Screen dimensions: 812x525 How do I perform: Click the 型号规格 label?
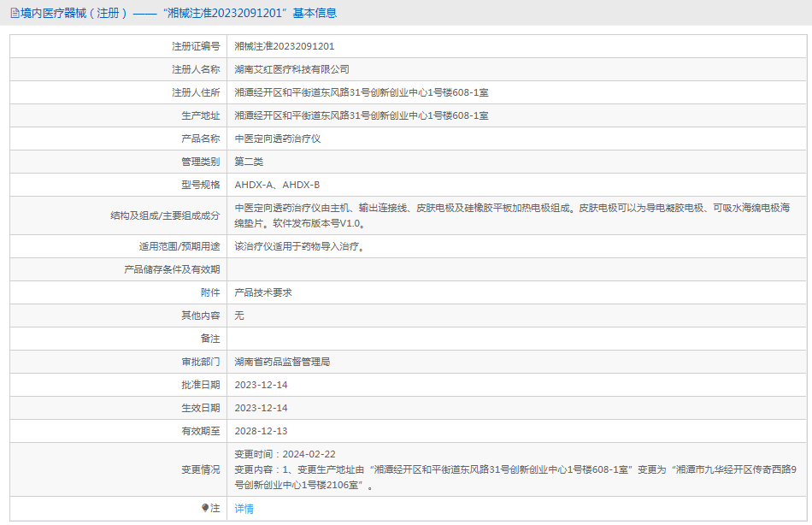[200, 185]
